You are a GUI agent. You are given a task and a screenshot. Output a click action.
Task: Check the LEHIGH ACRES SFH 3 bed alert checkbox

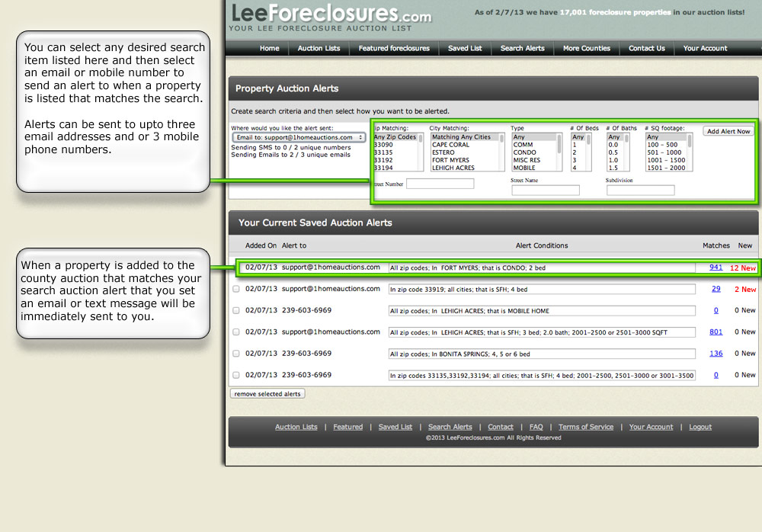click(236, 332)
